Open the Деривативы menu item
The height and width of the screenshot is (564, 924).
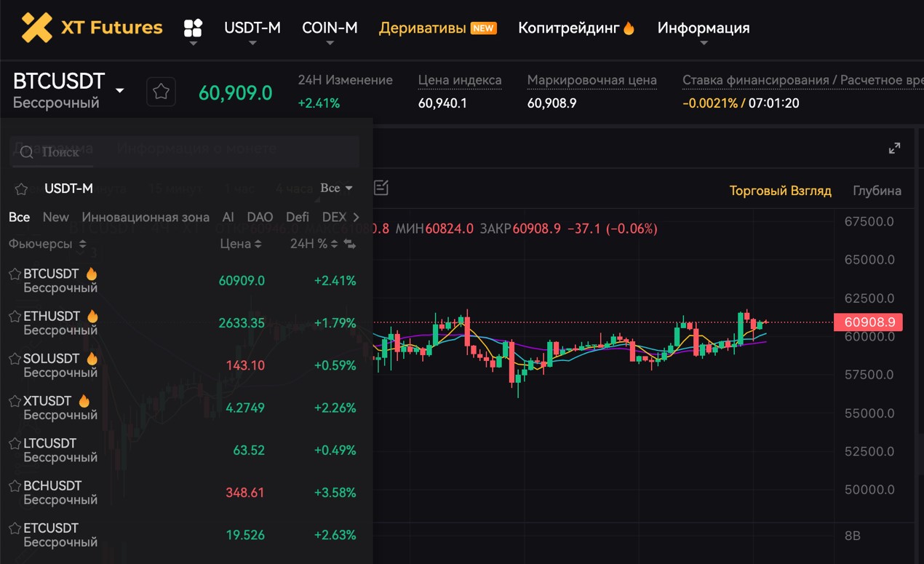pyautogui.click(x=423, y=28)
